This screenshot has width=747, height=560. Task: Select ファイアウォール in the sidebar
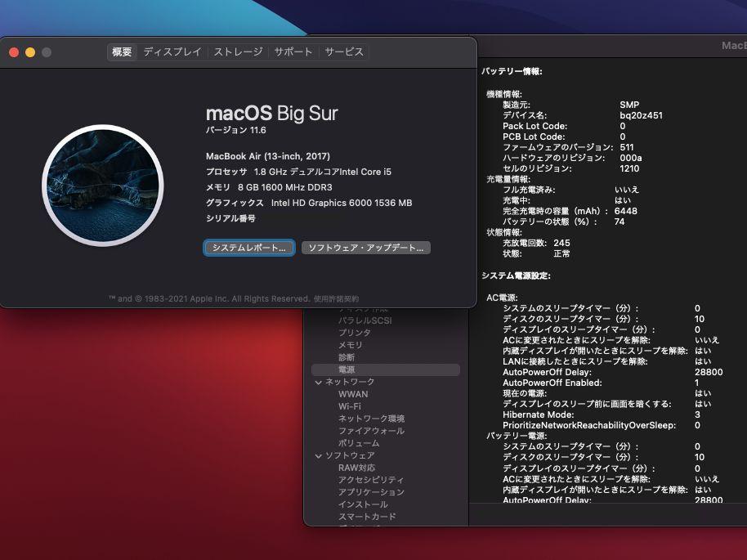click(x=371, y=431)
